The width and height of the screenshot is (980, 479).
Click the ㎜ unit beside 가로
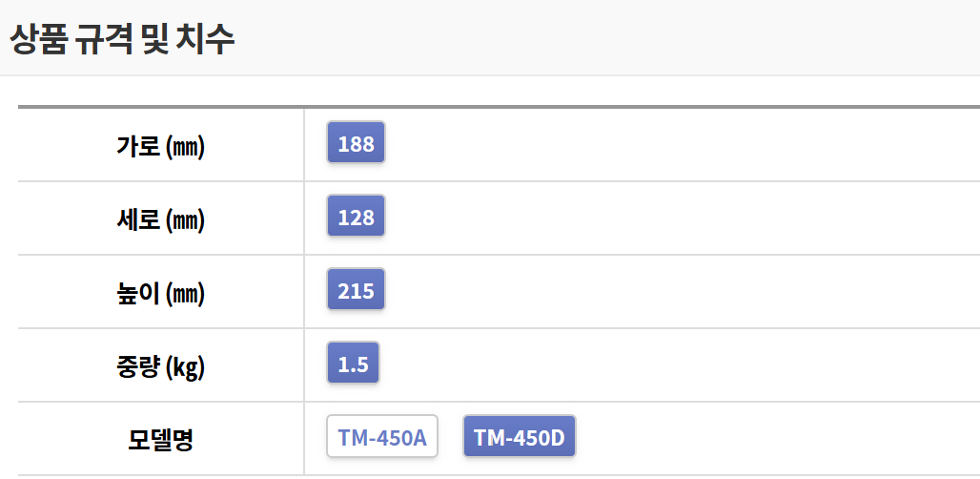(185, 147)
